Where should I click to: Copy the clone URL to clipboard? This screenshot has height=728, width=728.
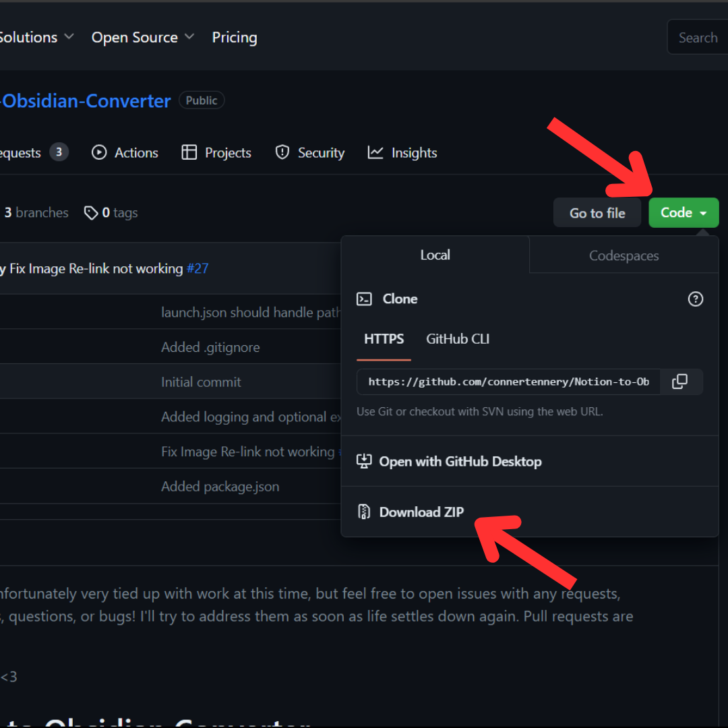(680, 382)
